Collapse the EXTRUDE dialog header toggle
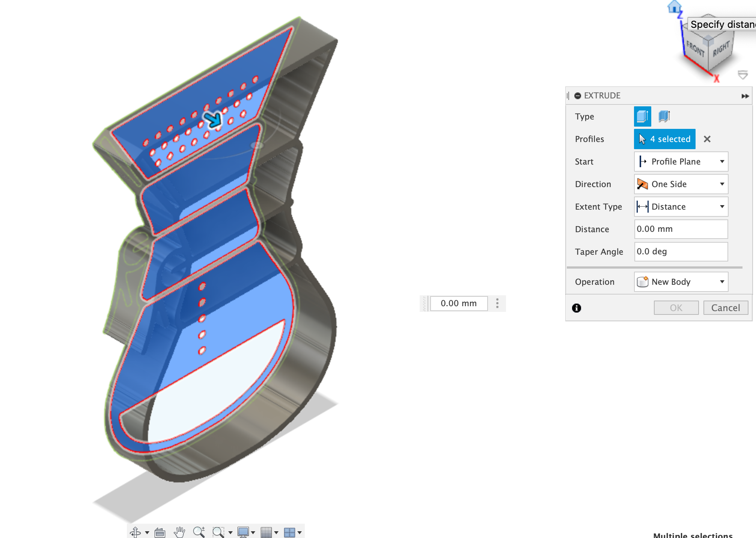This screenshot has height=538, width=756. [578, 96]
